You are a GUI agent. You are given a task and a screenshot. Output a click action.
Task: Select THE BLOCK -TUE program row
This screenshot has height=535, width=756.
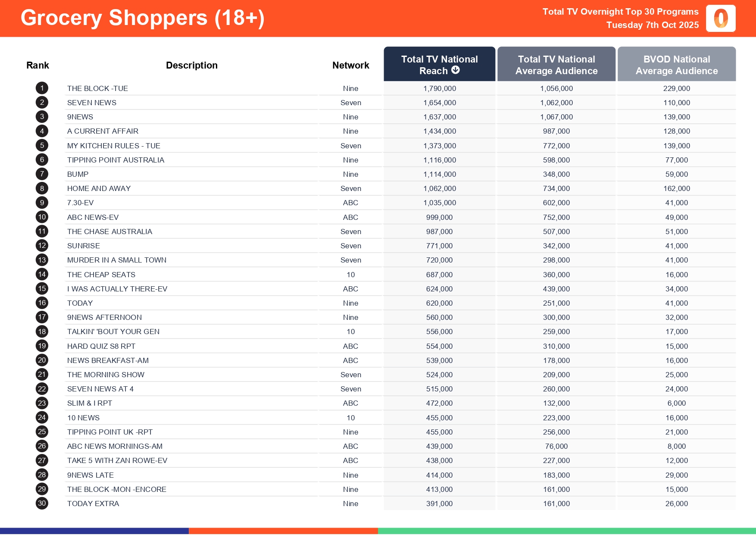pos(97,88)
